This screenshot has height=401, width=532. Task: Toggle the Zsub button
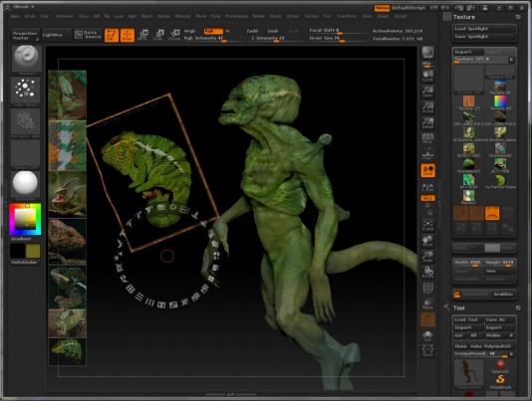272,31
